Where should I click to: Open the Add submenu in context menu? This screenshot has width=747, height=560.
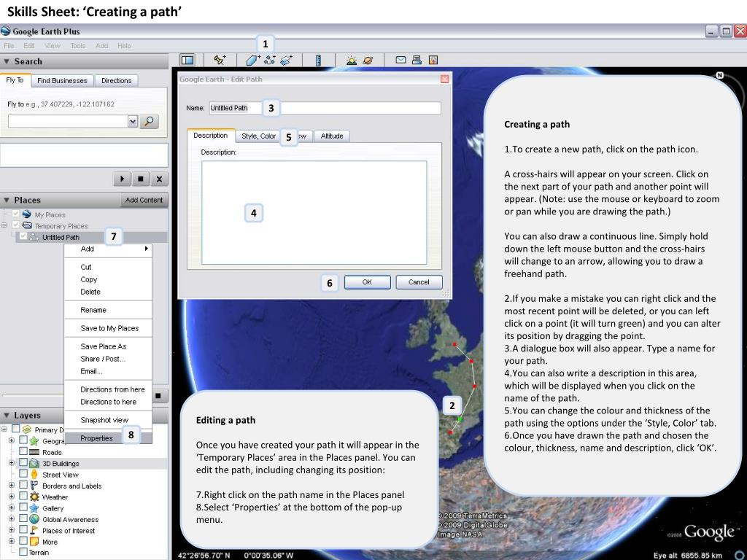(108, 249)
